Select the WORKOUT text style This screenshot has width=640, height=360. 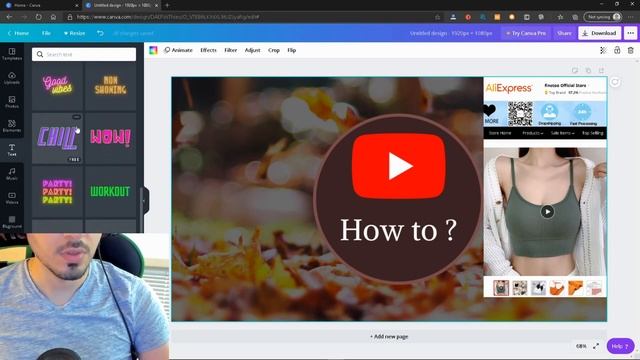pos(111,191)
